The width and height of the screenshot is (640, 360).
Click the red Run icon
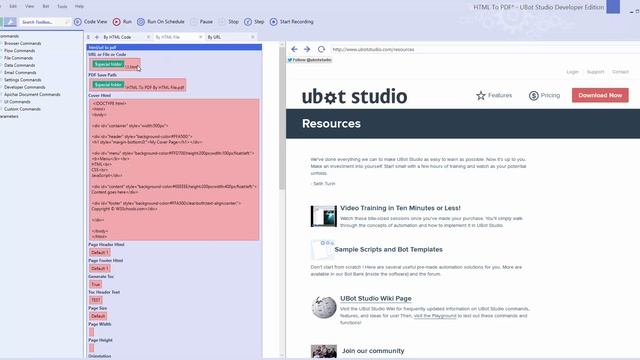[117, 22]
